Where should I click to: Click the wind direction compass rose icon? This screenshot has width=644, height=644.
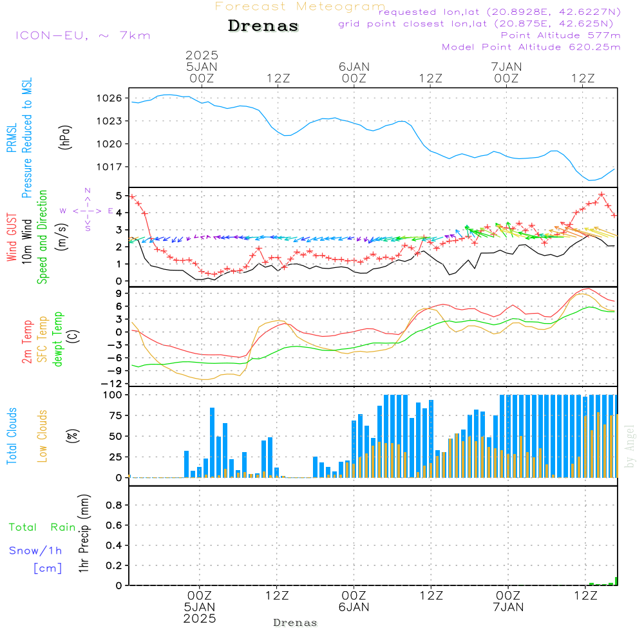point(87,210)
